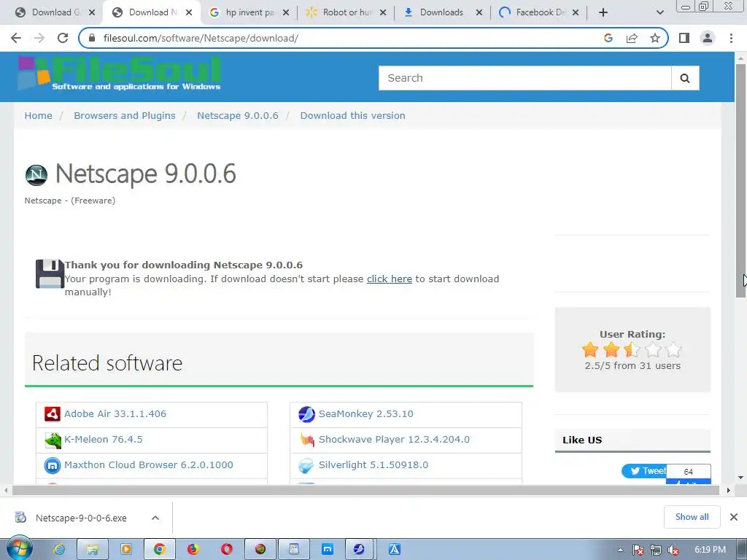The image size is (747, 560).
Task: Click the horizontal scrollbar thumb
Action: click(x=365, y=491)
